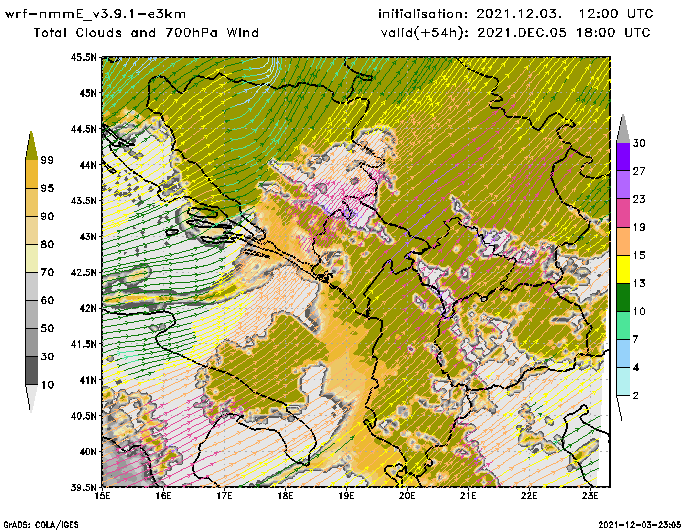
Task: Click the valid time '2021.DEC.05 18:00 UTC'
Action: [564, 33]
